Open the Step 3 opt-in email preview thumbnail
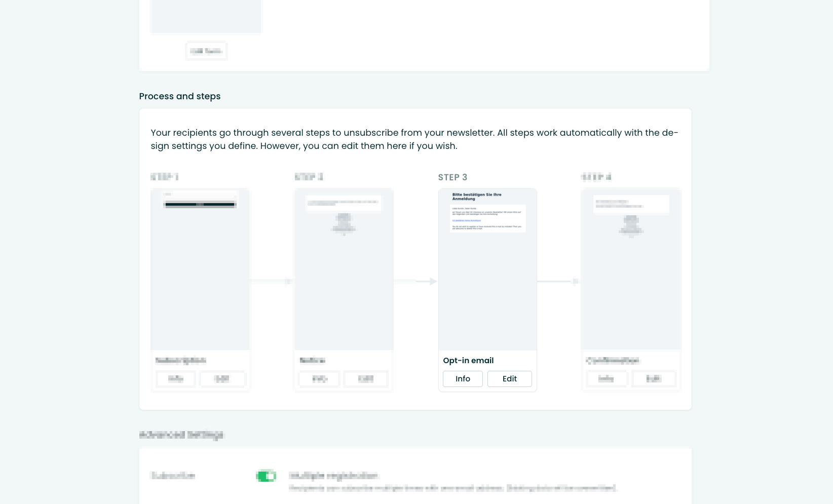 pos(487,269)
